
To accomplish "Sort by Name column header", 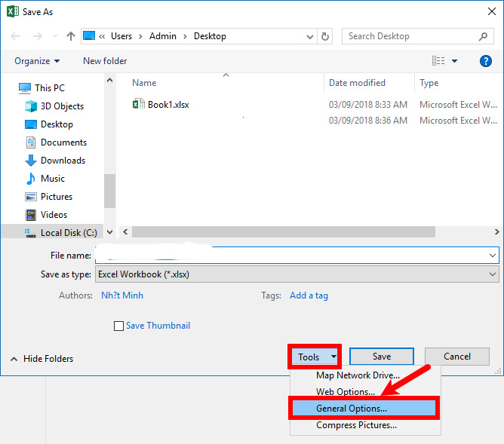I will click(x=144, y=83).
